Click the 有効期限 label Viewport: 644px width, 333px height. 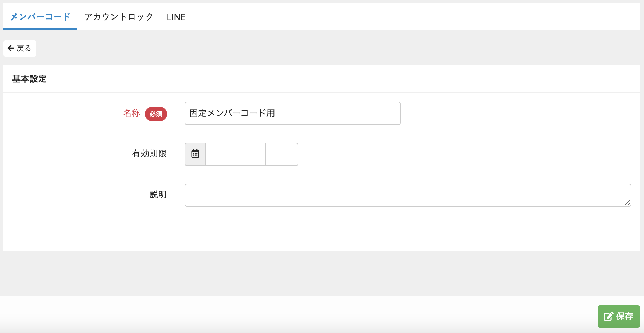(149, 154)
